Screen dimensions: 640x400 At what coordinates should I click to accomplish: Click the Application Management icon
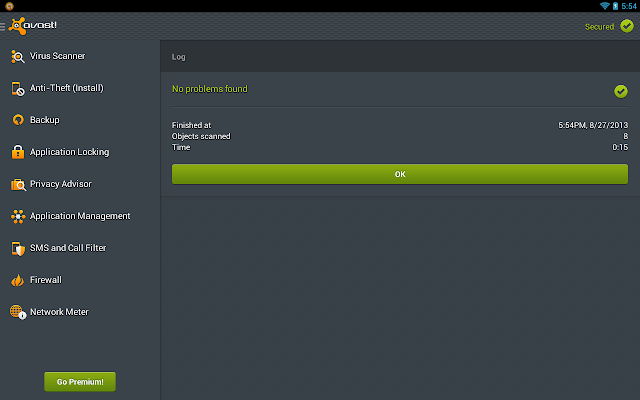point(17,216)
